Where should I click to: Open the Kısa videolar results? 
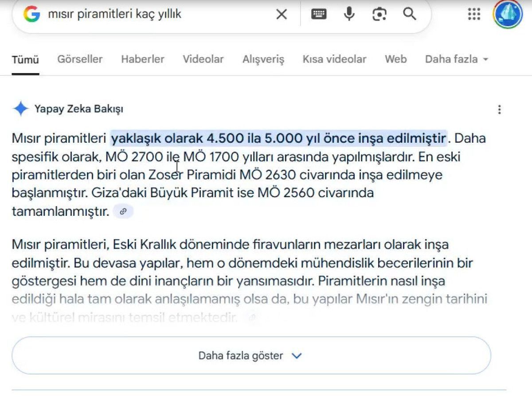point(334,59)
